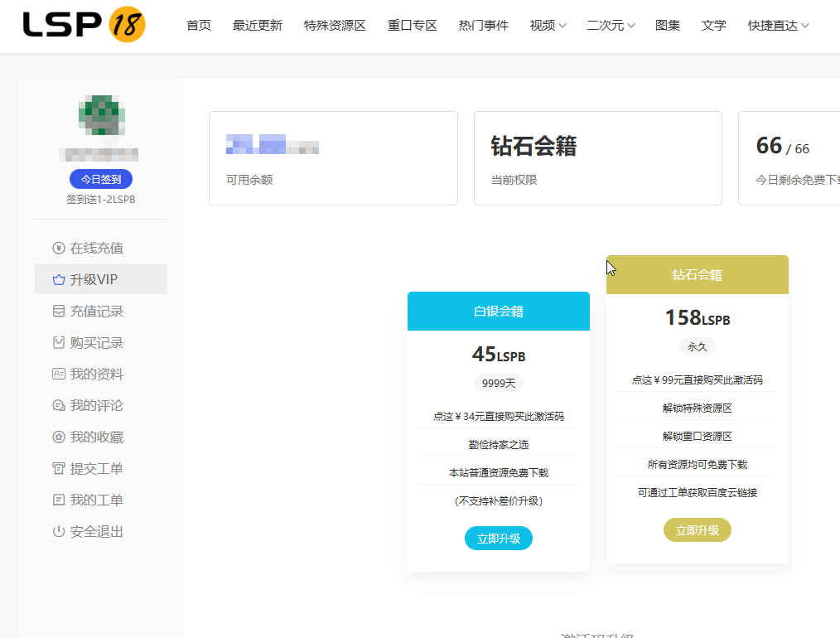Screen dimensions: 840x638
Task: Click the pixelated user avatar
Action: click(x=101, y=114)
